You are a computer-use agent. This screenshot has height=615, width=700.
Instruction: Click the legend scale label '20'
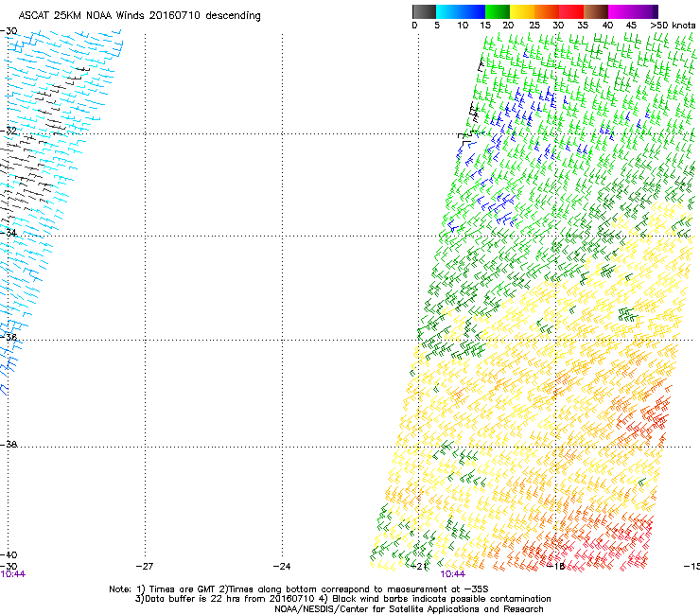508,26
